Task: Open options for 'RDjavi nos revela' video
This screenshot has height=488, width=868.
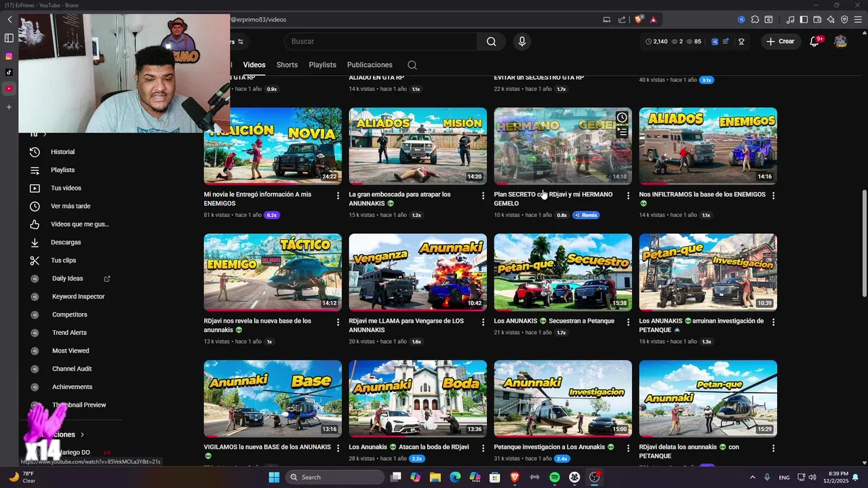Action: (338, 322)
